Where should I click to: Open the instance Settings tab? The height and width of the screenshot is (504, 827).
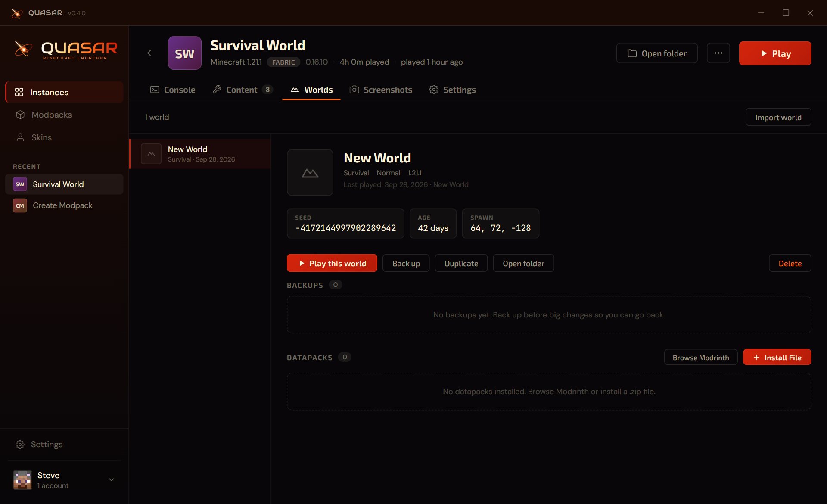click(x=452, y=90)
